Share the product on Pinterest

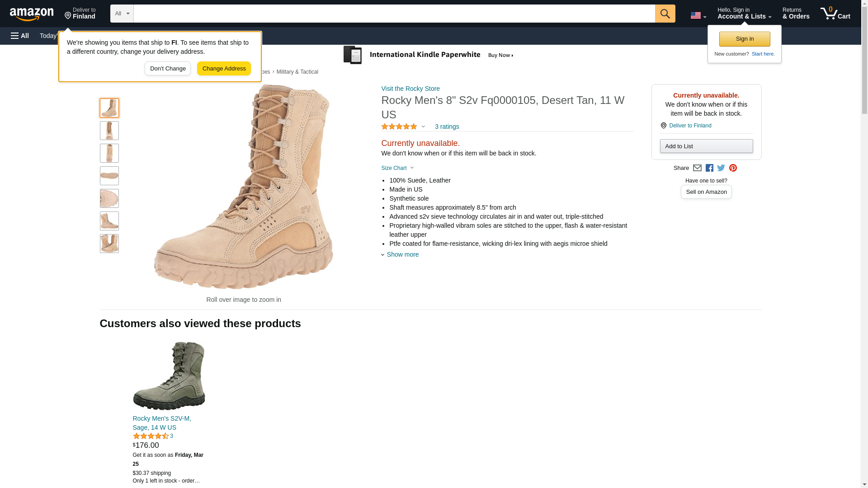[733, 168]
